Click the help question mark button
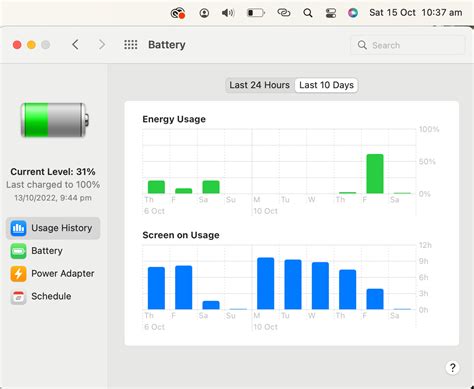The image size is (474, 389). 452,368
